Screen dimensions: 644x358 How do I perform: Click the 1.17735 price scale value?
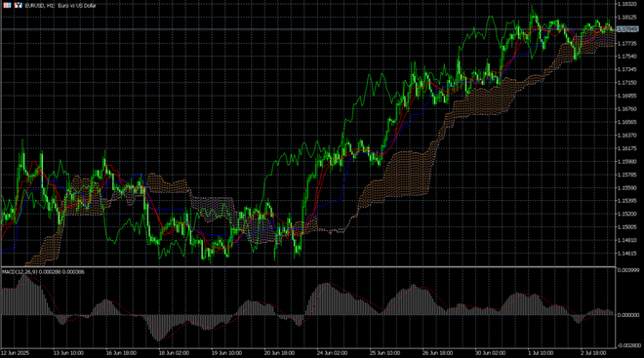[x=627, y=44]
